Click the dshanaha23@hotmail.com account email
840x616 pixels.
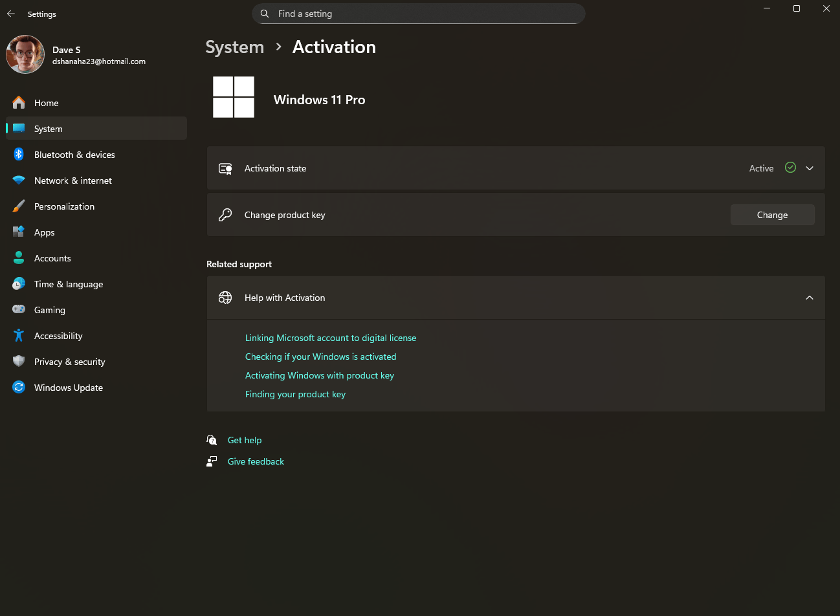pos(99,61)
